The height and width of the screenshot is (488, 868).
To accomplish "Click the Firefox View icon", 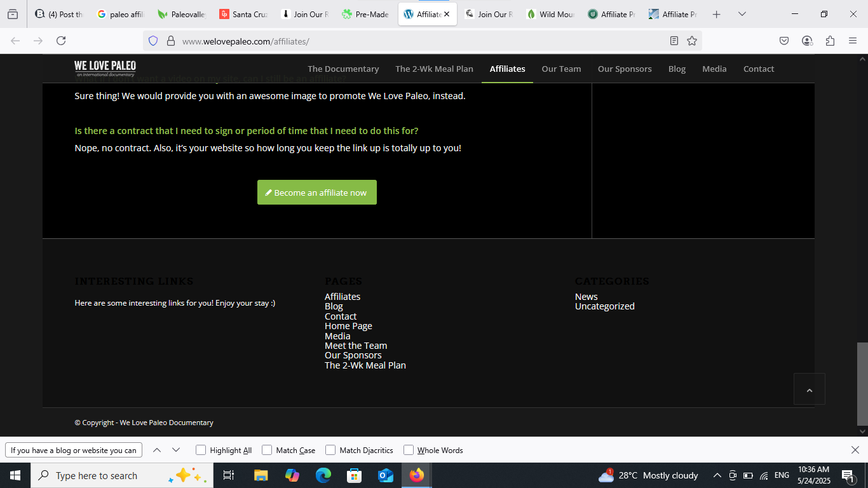I will click(x=13, y=14).
